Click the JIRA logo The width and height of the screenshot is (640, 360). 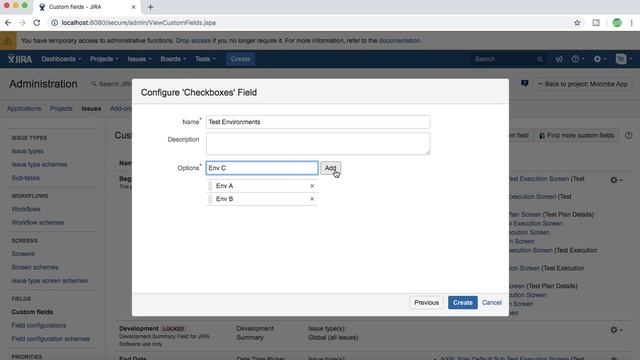click(x=20, y=59)
